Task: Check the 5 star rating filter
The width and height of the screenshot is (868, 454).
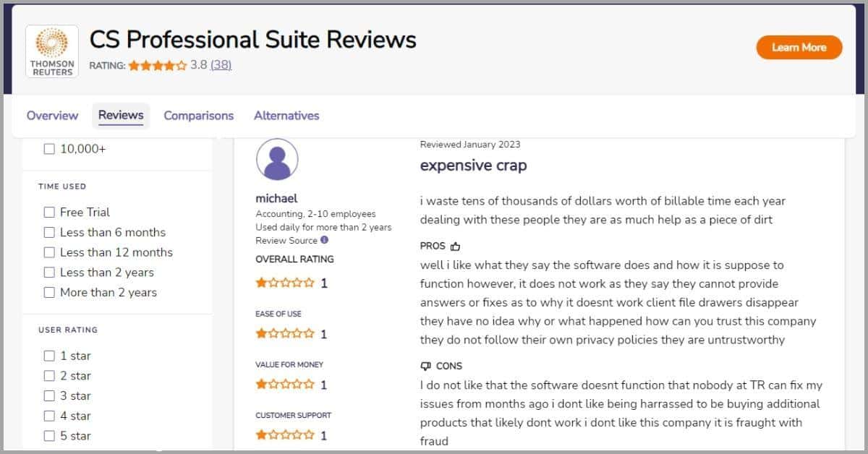Action: pyautogui.click(x=49, y=436)
